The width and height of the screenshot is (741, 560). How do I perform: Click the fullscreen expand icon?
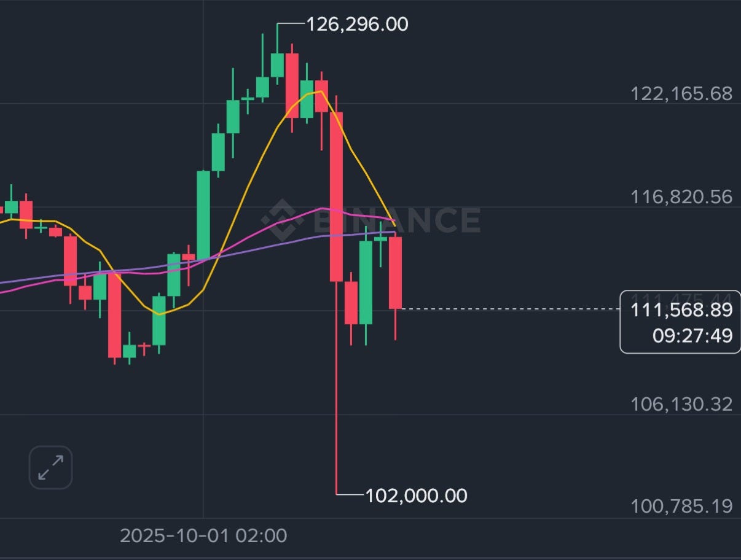50,467
